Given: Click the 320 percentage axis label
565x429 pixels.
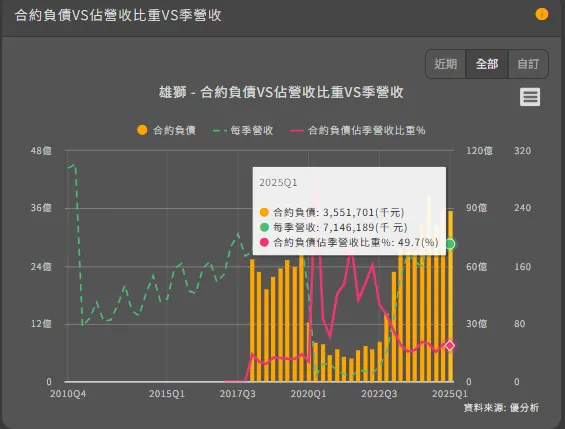Looking at the screenshot, I should pos(522,151).
